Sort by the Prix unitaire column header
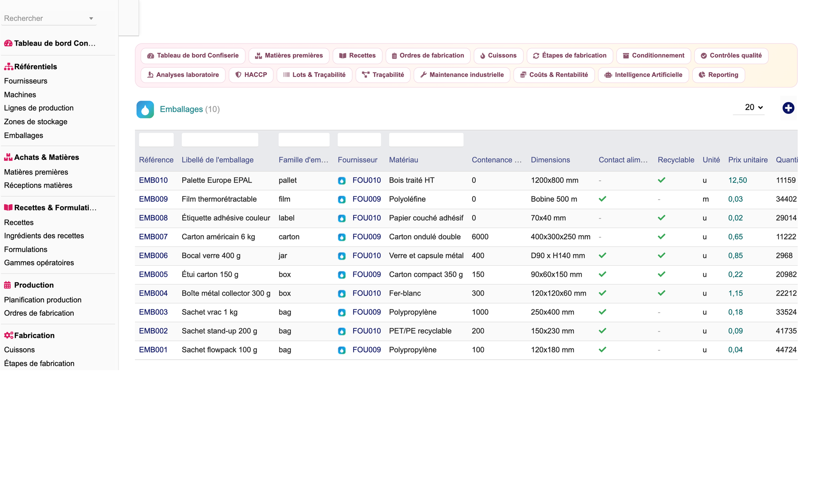 point(748,160)
